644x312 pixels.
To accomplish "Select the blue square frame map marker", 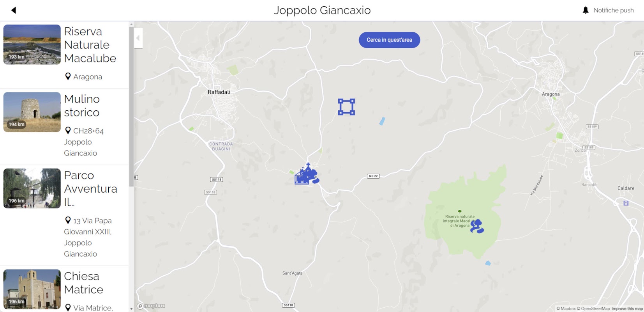I will point(346,107).
